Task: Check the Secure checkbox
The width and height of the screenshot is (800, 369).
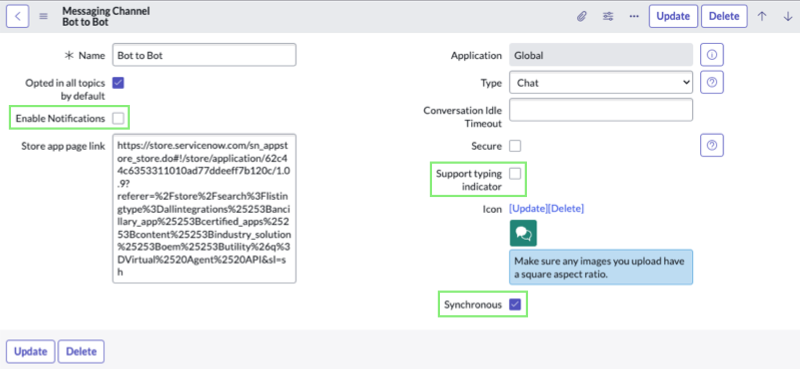Action: (x=515, y=146)
